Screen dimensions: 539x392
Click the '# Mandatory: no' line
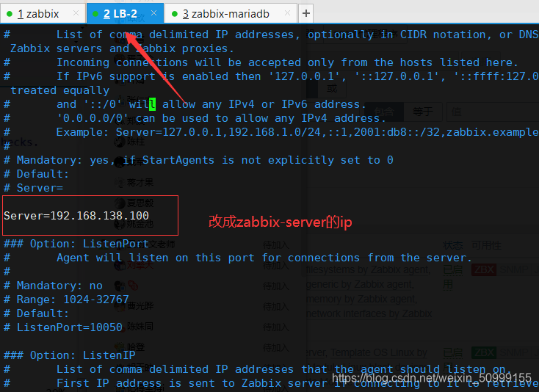coord(53,286)
